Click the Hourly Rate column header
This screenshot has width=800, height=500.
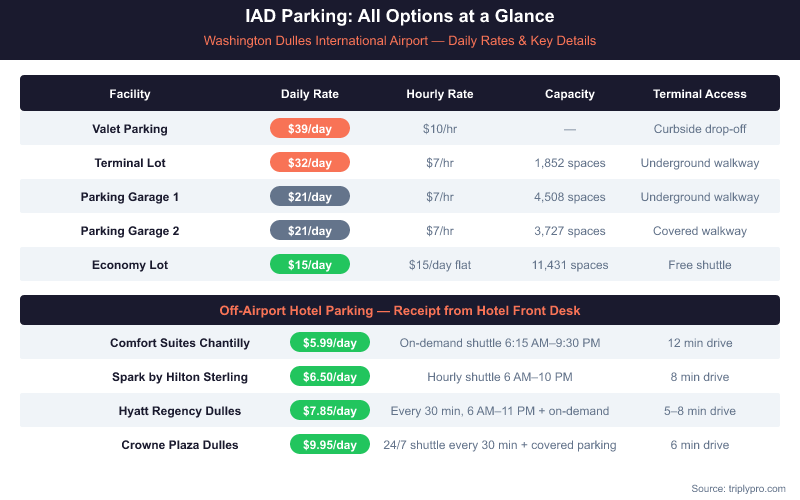(440, 94)
